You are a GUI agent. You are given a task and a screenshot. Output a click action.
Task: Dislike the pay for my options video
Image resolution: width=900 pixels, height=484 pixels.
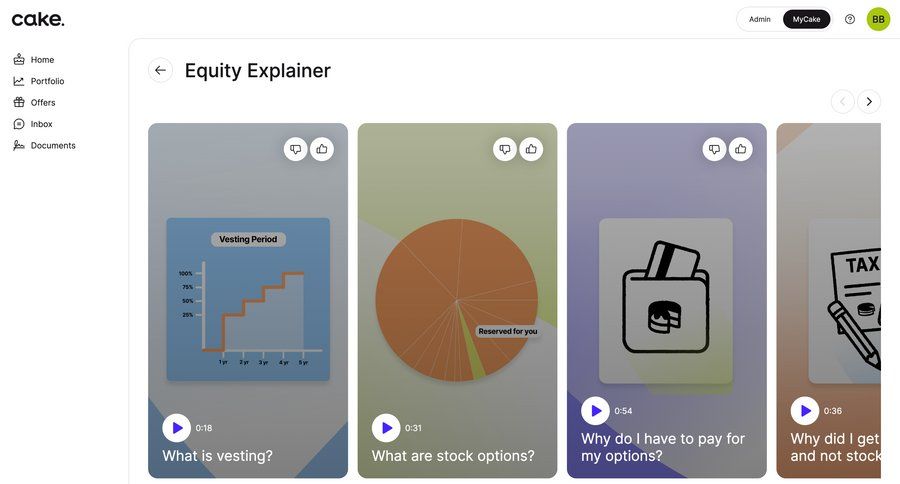pyautogui.click(x=714, y=149)
